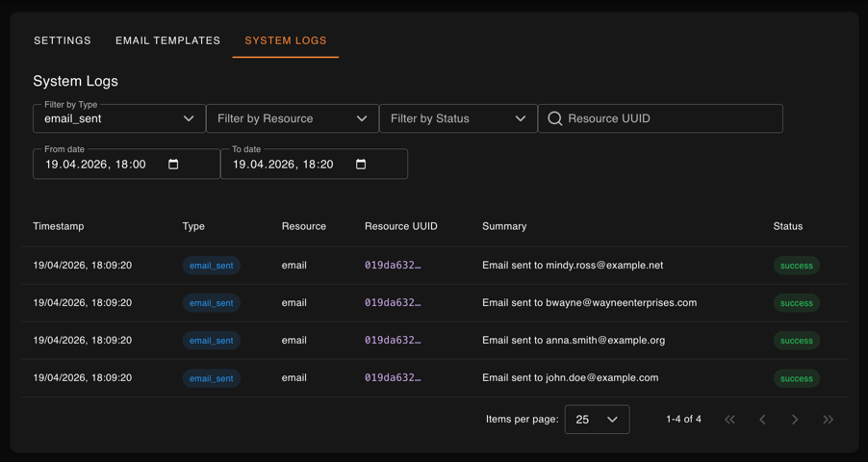Click the timestamp in the john.doe row
Viewport: 868px width, 462px height.
(x=83, y=378)
